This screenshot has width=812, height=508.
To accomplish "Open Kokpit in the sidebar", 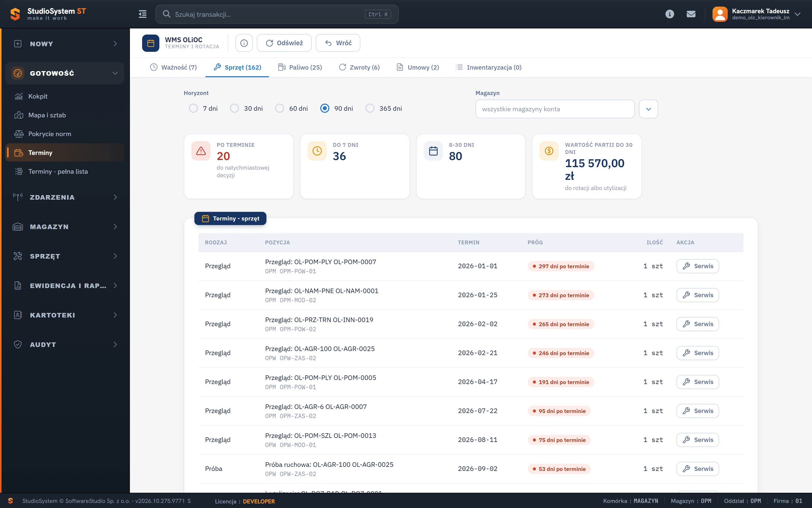I will [65, 97].
